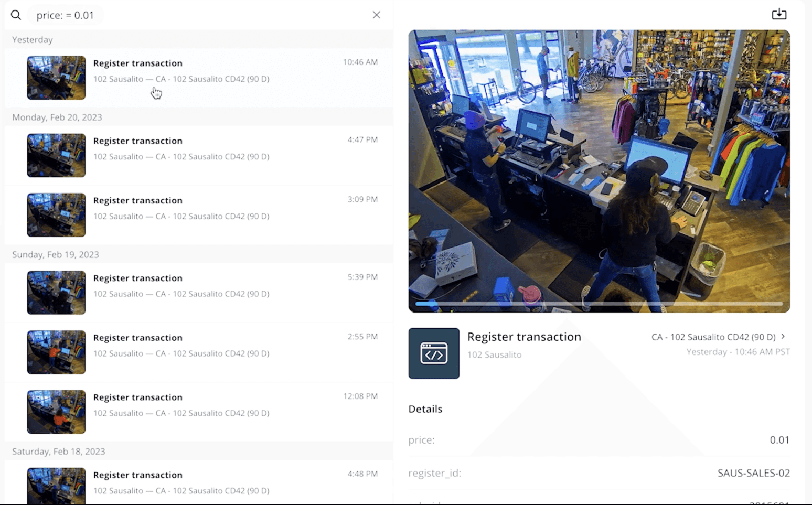Open the Saturday 4:48 PM transaction thumbnail
The height and width of the screenshot is (505, 812).
tap(56, 486)
